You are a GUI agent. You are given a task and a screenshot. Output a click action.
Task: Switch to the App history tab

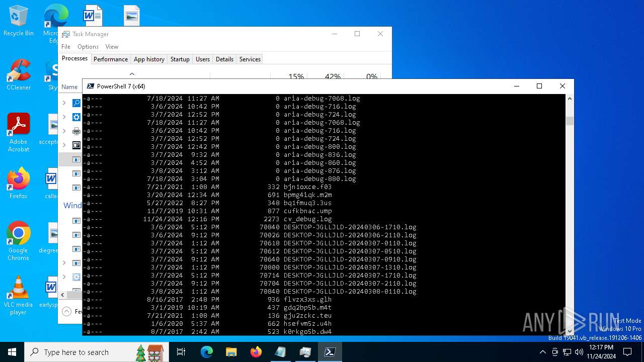[x=149, y=59]
